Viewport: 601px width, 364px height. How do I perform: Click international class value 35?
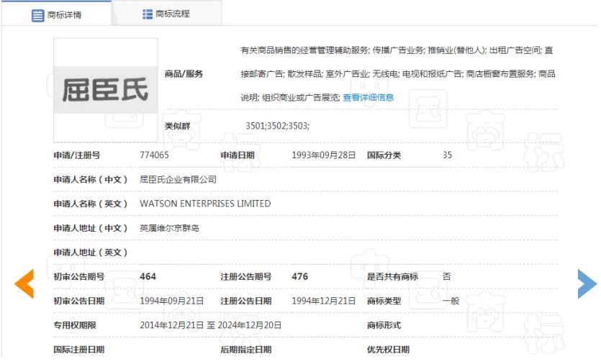point(447,155)
